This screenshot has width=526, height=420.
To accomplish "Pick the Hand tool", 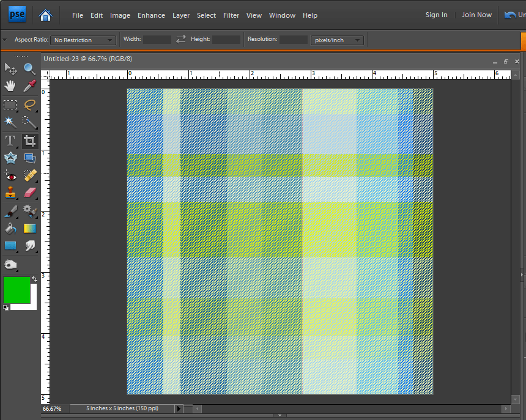I will [x=10, y=86].
